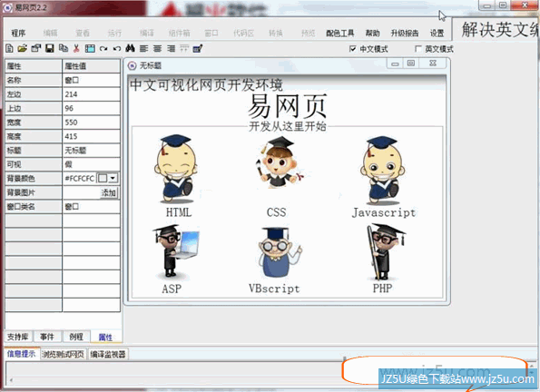The width and height of the screenshot is (540, 392).
Task: Click the Cut scissors icon
Action: (76, 49)
